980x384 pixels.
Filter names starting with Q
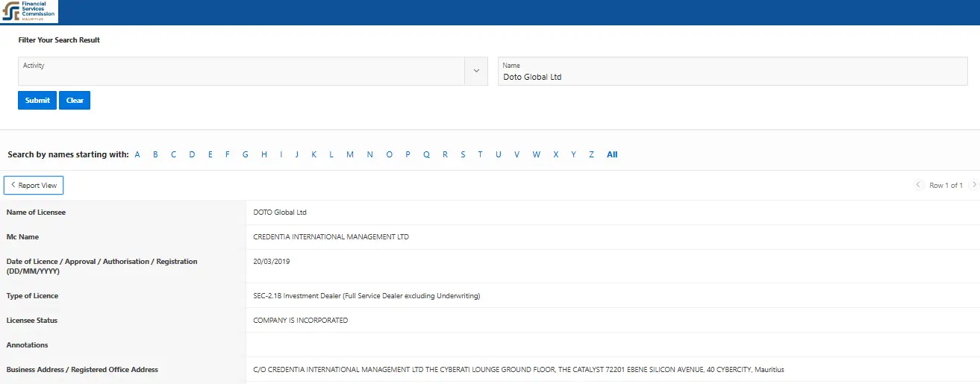(x=426, y=154)
